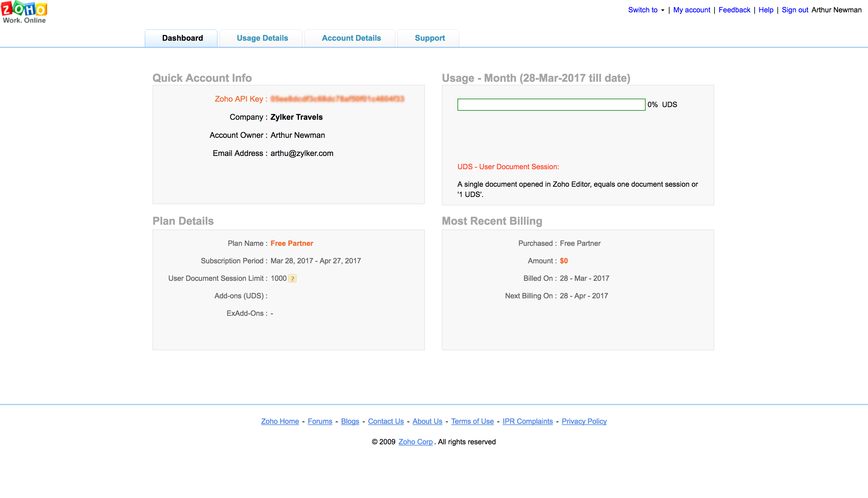Open the Dashboard tab
The width and height of the screenshot is (868, 498).
point(182,38)
